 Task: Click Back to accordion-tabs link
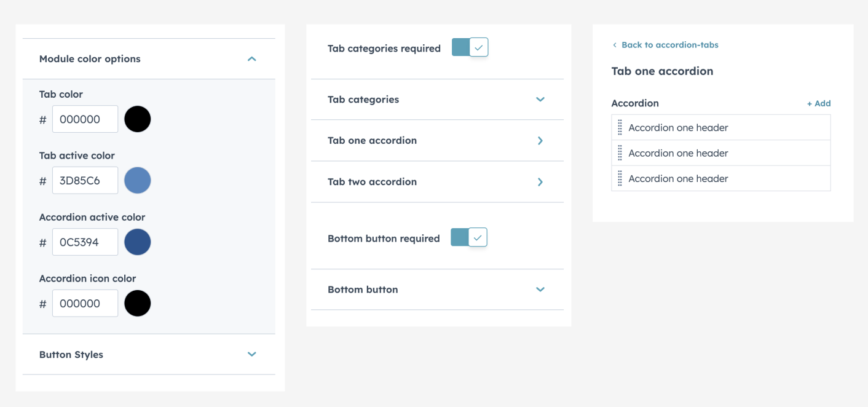click(669, 45)
